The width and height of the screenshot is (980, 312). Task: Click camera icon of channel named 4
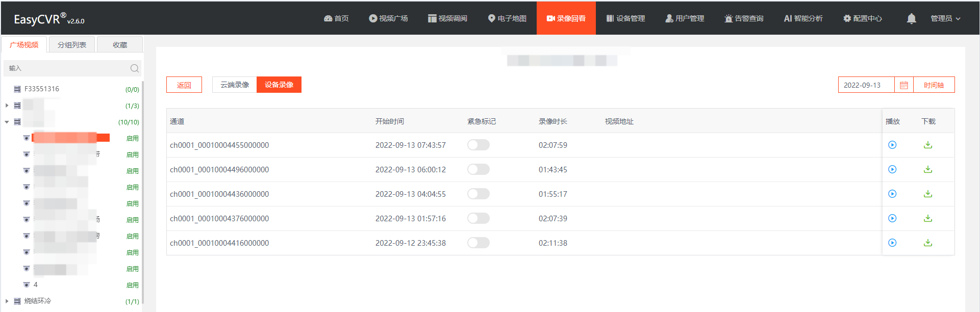(27, 284)
